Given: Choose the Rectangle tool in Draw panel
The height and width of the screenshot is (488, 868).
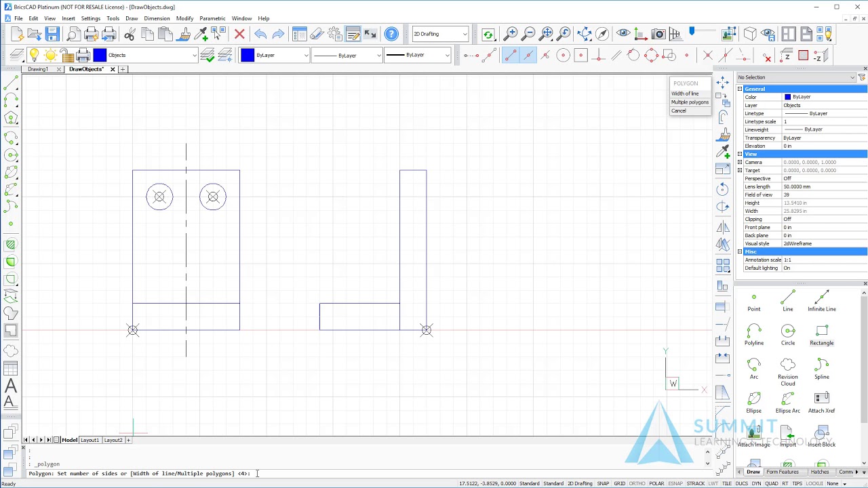Looking at the screenshot, I should click(x=821, y=334).
